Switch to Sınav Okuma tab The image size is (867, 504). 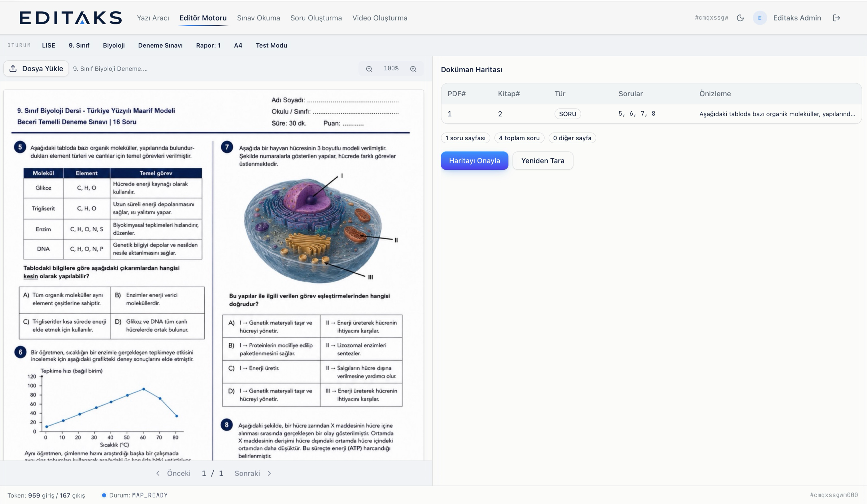coord(258,18)
